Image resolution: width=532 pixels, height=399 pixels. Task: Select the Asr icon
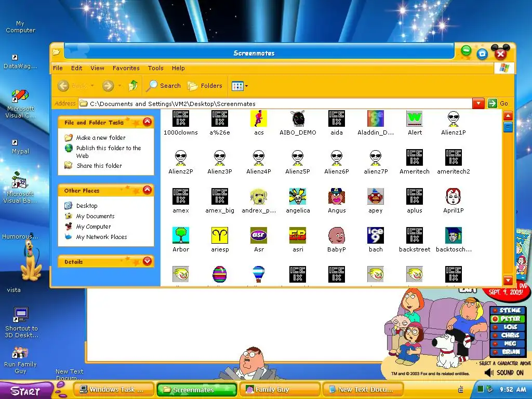[x=259, y=235]
